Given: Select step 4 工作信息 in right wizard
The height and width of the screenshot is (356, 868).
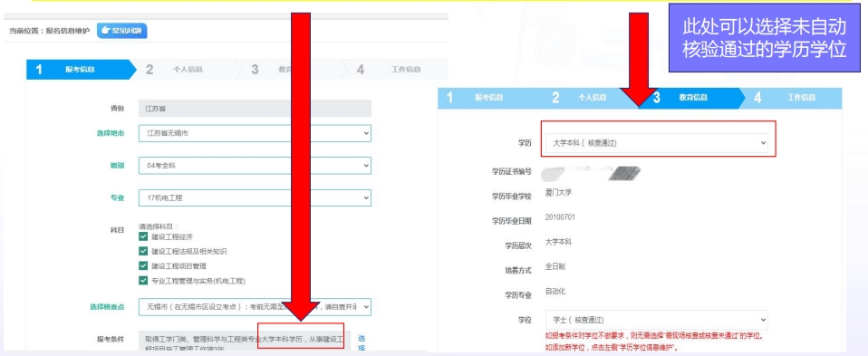Looking at the screenshot, I should (x=792, y=98).
